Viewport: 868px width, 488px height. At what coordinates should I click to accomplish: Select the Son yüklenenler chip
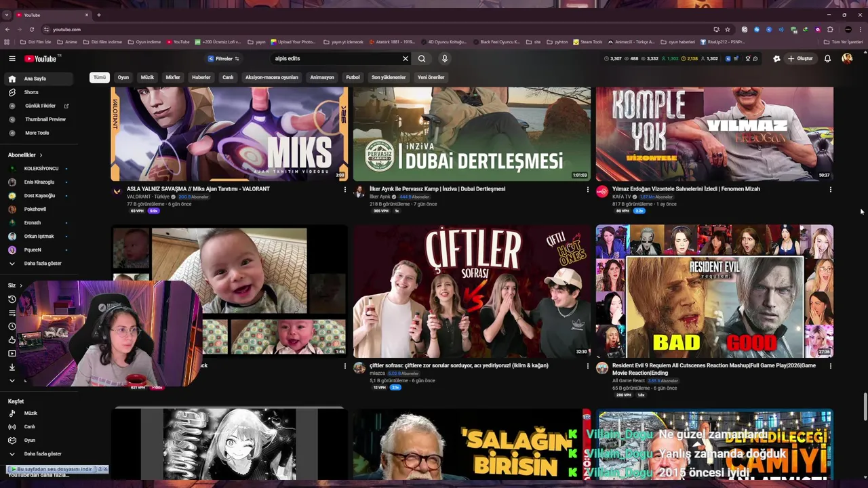389,77
